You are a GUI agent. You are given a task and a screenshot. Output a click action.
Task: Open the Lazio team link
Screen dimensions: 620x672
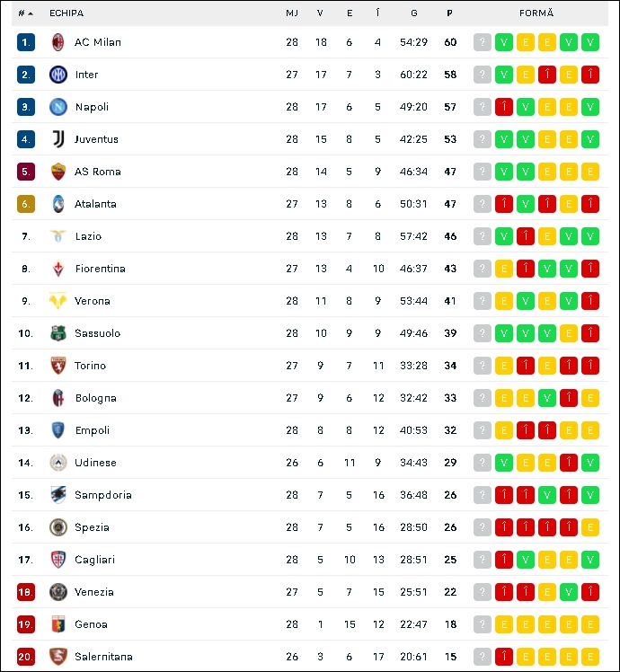[x=88, y=236]
